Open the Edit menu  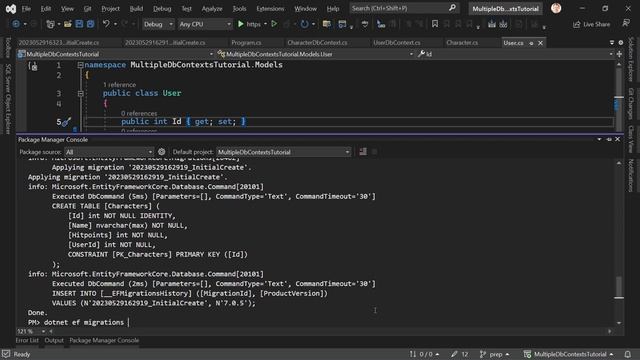pyautogui.click(x=46, y=9)
